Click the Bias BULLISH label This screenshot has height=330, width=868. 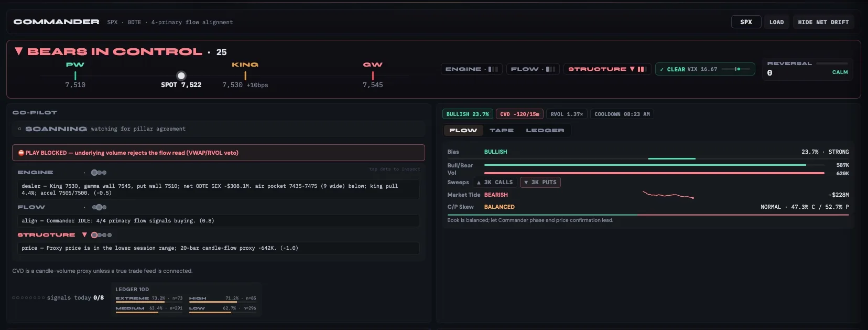[x=495, y=152]
